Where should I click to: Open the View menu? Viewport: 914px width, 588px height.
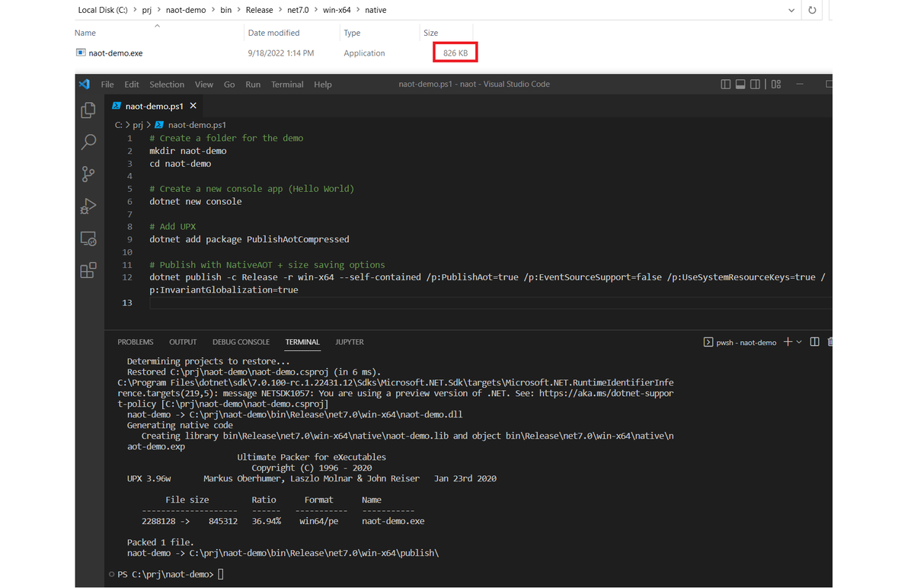pyautogui.click(x=204, y=85)
